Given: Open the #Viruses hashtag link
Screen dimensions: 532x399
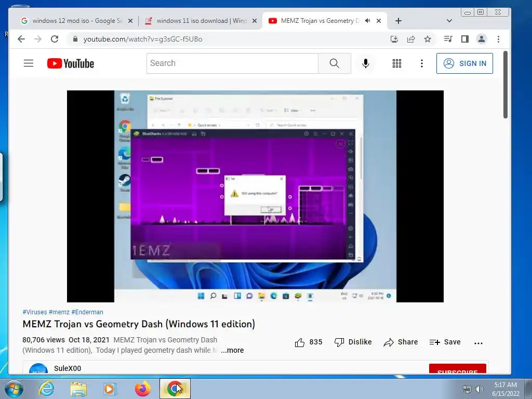Looking at the screenshot, I should [35, 312].
